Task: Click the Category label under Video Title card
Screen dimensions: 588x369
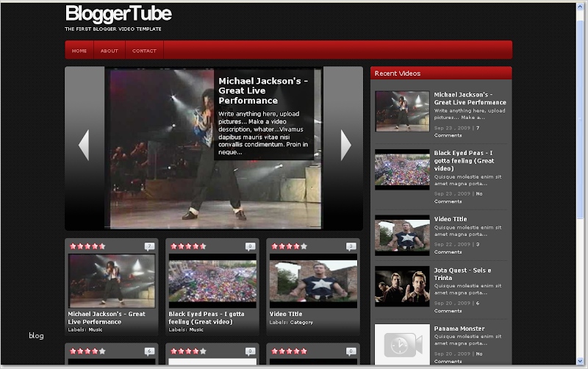Action: 301,323
